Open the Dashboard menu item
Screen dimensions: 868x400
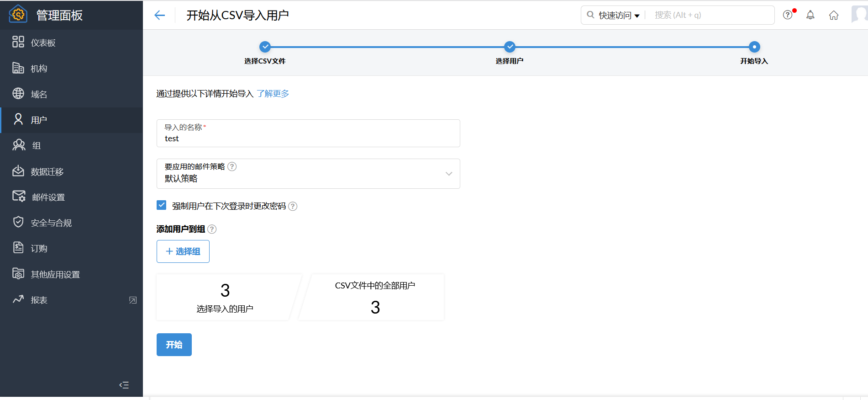click(43, 43)
